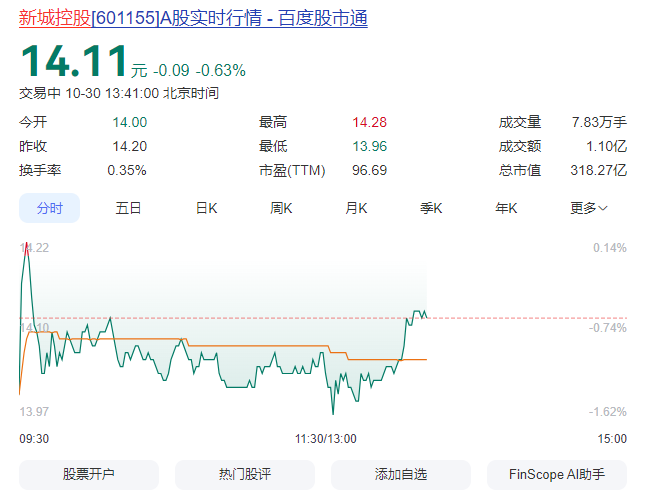View the 年K yearly chart tab

pyautogui.click(x=506, y=208)
